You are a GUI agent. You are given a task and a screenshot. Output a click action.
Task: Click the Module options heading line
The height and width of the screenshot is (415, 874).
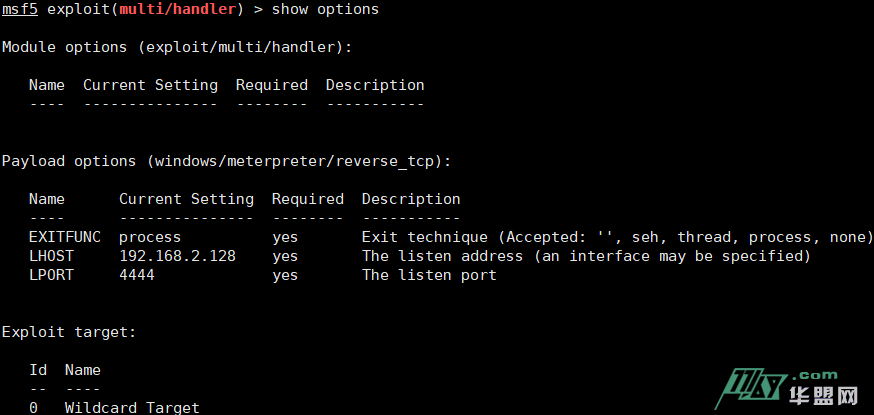coord(177,47)
